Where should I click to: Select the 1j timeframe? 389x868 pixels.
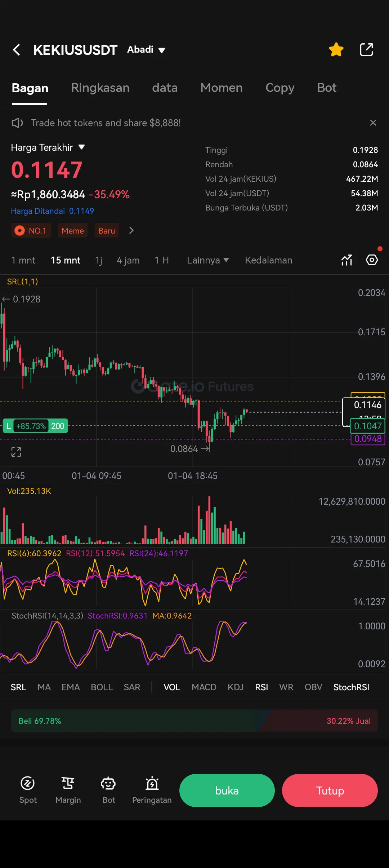[99, 260]
